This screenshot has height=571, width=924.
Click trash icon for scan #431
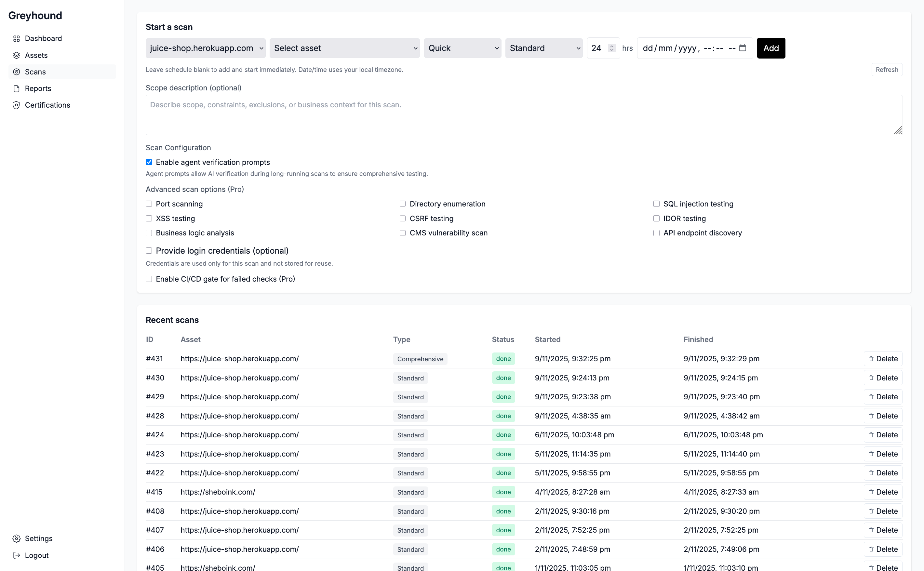click(871, 359)
